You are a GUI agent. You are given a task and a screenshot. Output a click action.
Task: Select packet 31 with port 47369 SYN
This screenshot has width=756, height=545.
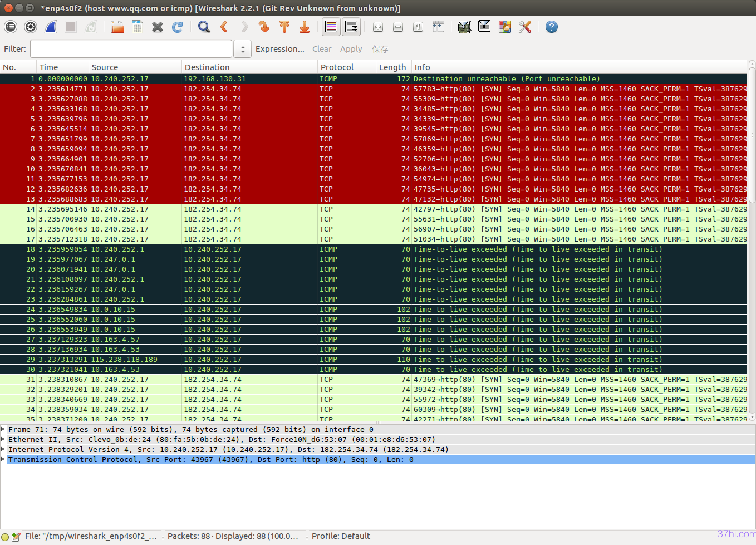pyautogui.click(x=374, y=380)
